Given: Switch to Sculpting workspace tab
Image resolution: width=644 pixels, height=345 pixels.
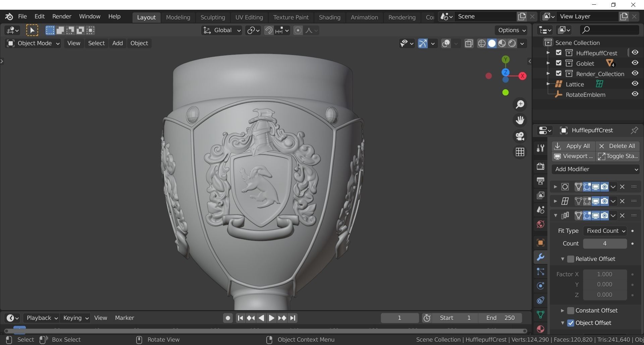Looking at the screenshot, I should click(x=213, y=17).
